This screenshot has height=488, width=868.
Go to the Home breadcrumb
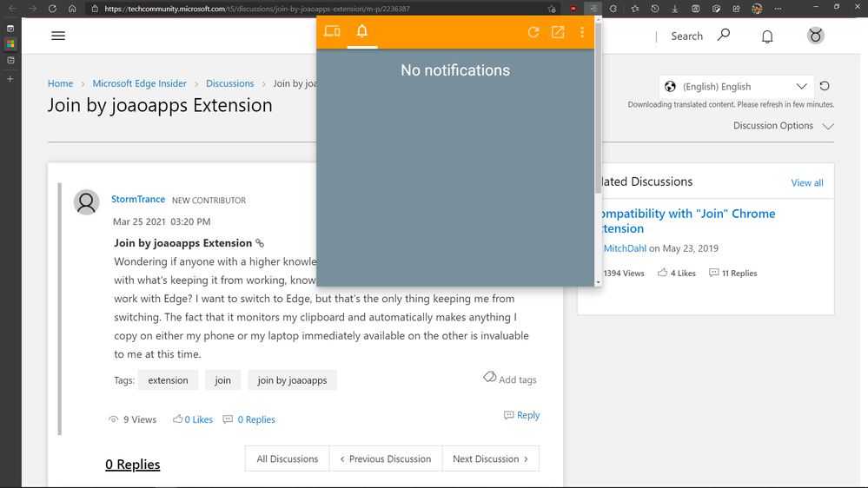click(x=60, y=83)
